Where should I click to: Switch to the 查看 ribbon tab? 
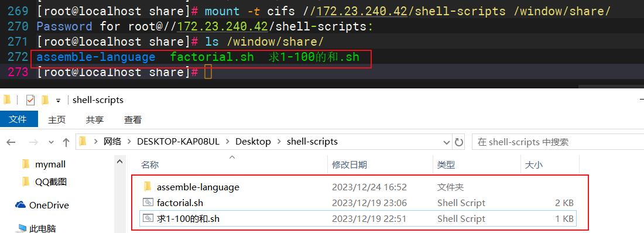pyautogui.click(x=133, y=119)
